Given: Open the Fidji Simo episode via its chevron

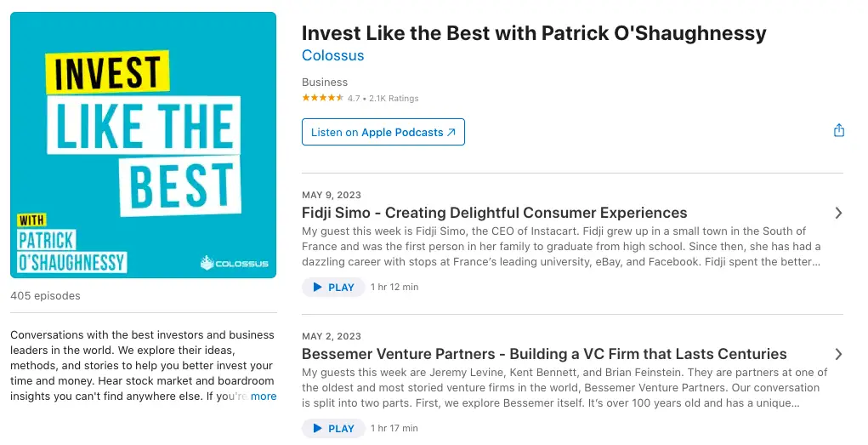Looking at the screenshot, I should point(838,213).
